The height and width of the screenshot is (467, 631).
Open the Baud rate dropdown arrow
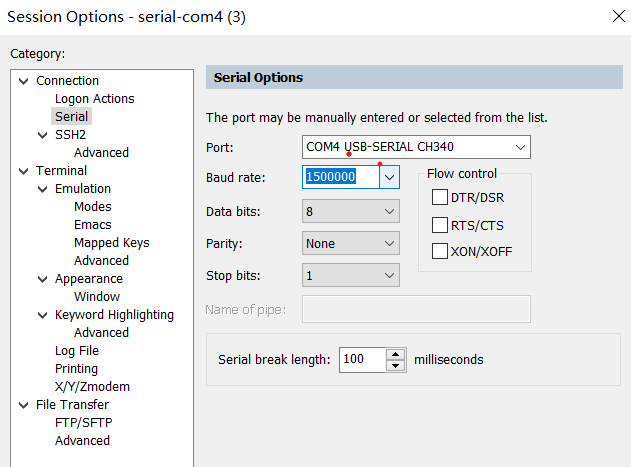point(390,177)
